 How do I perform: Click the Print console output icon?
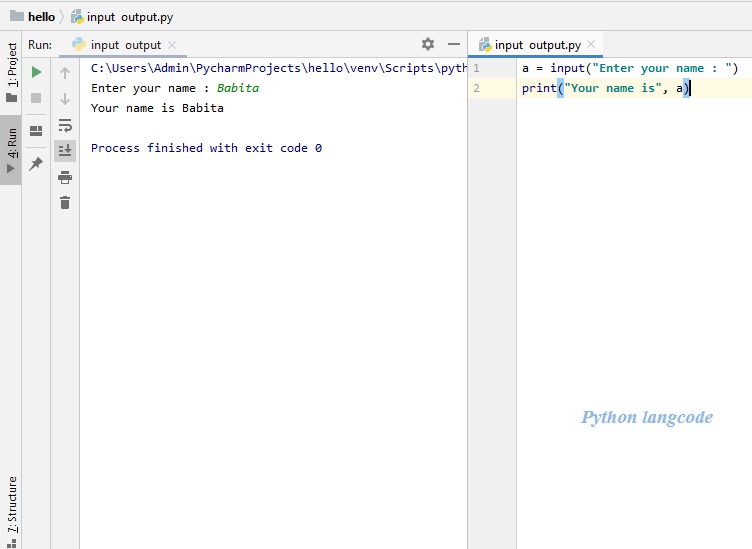click(65, 177)
